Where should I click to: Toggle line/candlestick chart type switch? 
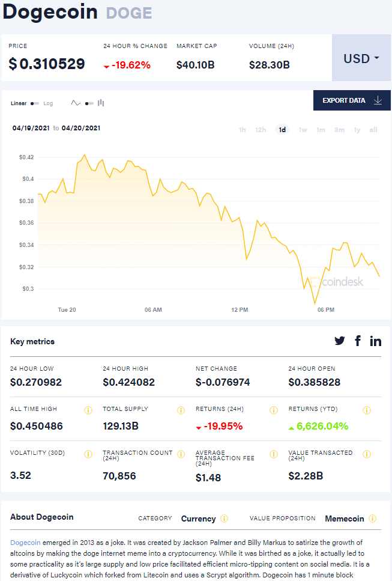click(x=89, y=103)
